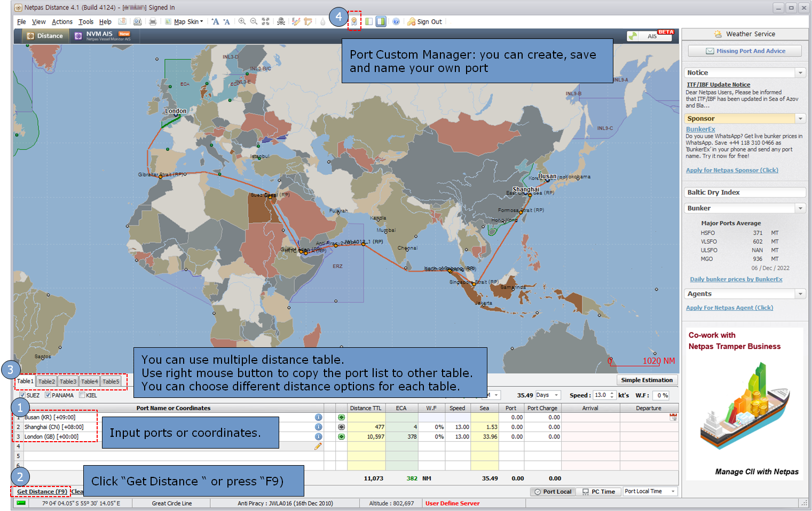Click the green status icon in London row
This screenshot has height=511, width=812.
tap(341, 437)
